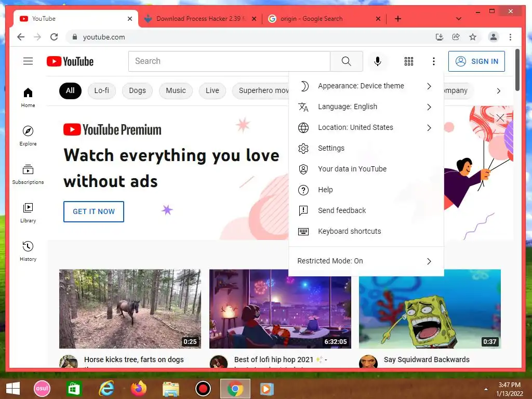Open the osu! taskbar icon
Viewport: 532px width, 399px height.
(42, 389)
